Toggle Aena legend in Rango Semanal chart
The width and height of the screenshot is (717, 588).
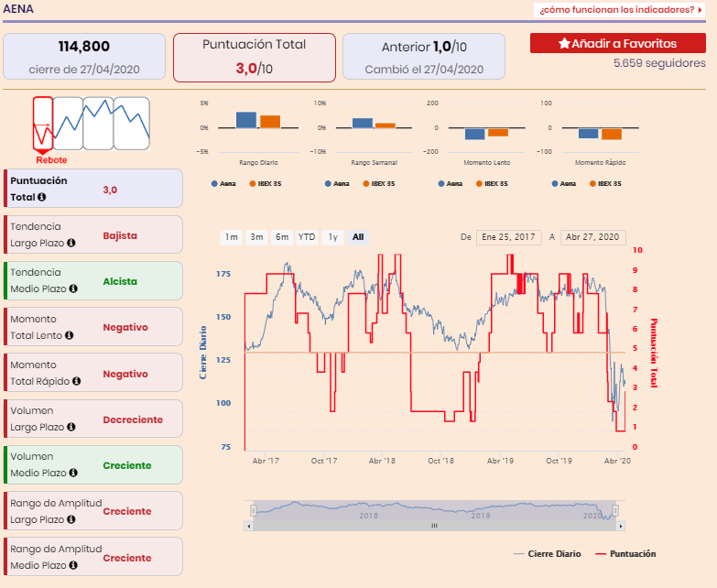[x=337, y=184]
